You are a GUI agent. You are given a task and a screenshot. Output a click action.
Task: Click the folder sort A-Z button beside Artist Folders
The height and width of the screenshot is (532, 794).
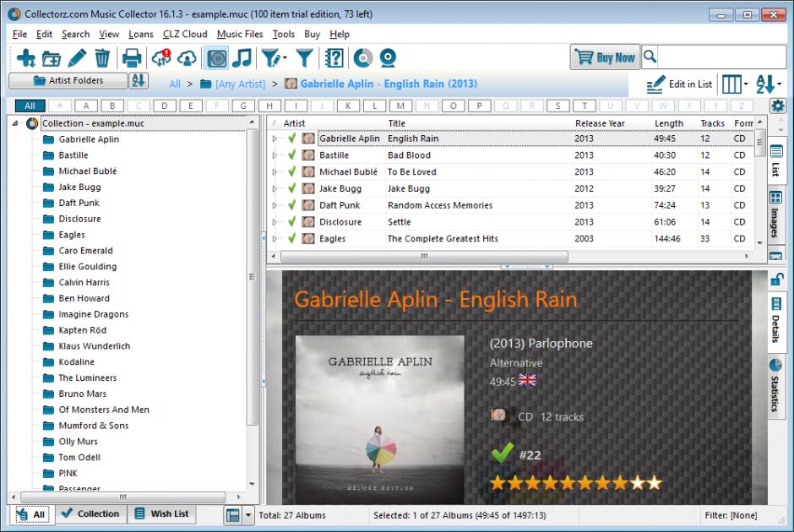pyautogui.click(x=139, y=80)
